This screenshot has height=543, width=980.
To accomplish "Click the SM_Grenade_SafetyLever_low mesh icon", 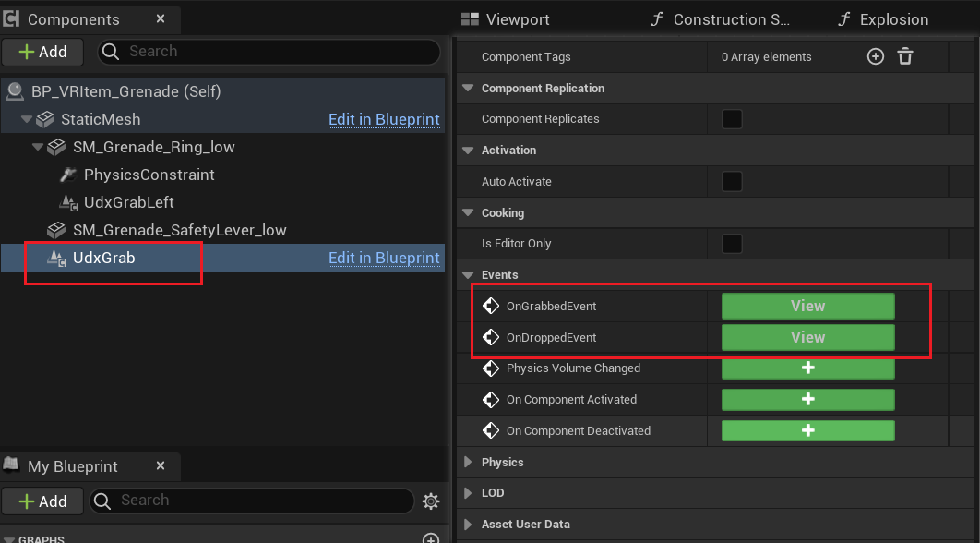I will (56, 231).
